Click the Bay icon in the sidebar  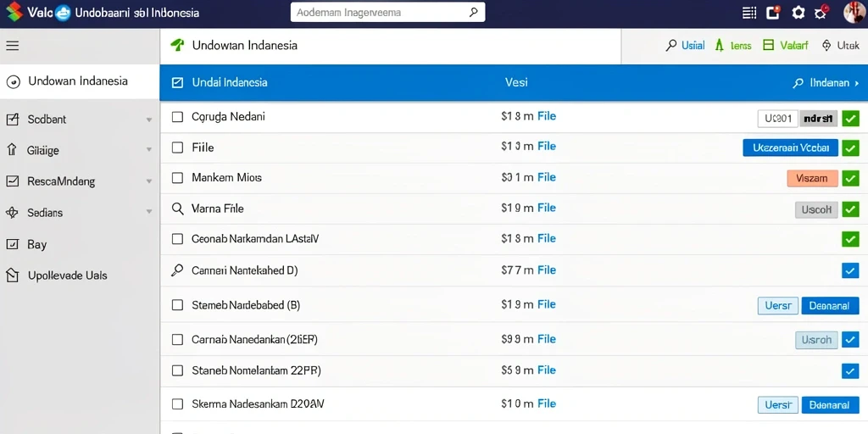pyautogui.click(x=12, y=244)
